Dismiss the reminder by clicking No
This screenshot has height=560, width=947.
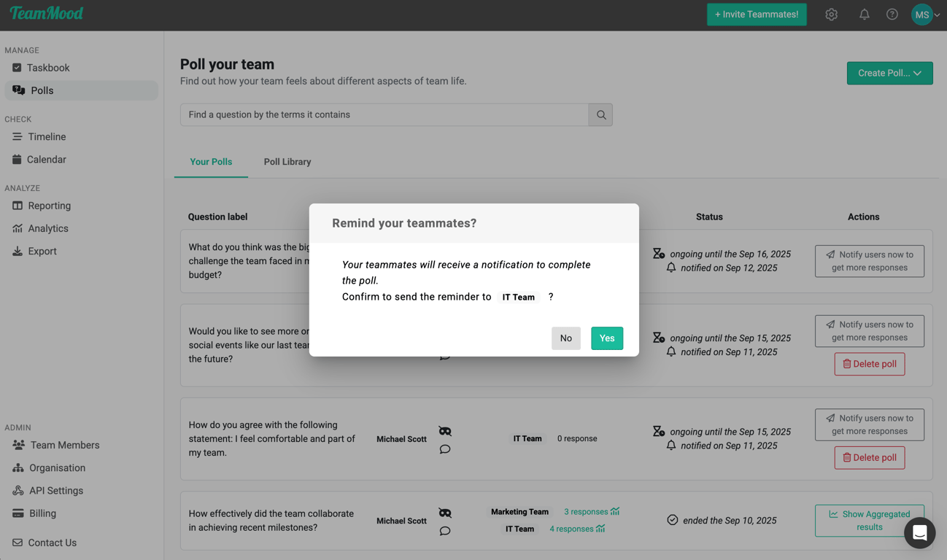click(565, 338)
